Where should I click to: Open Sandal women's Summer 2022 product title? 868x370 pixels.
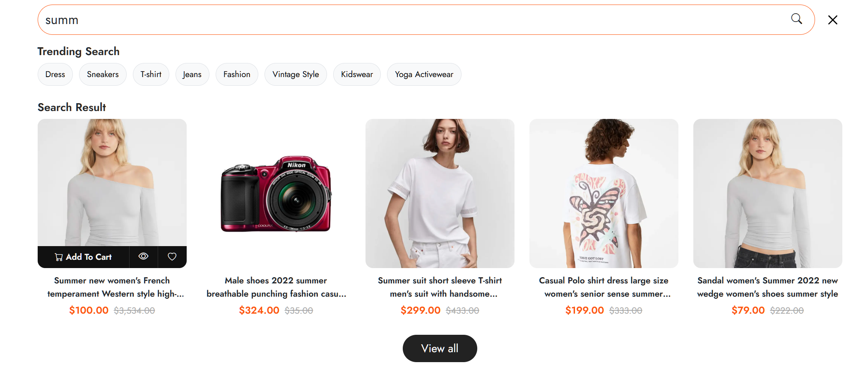767,287
